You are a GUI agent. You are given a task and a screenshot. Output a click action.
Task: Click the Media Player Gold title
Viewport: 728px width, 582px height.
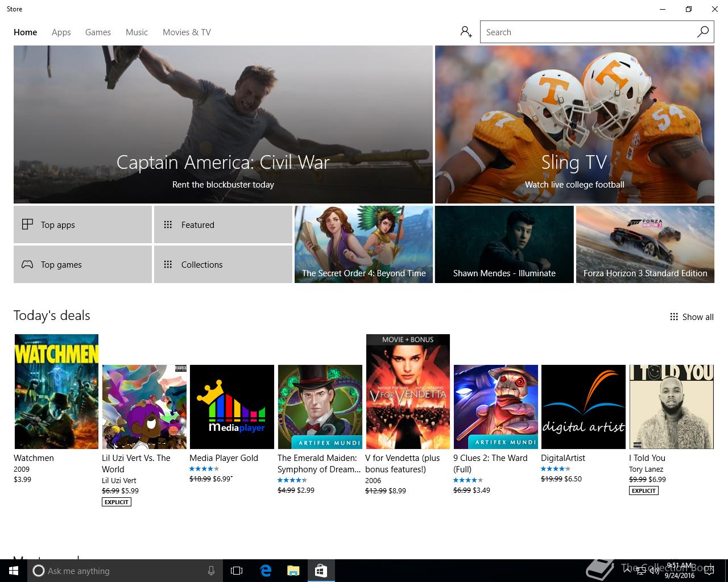coord(224,458)
